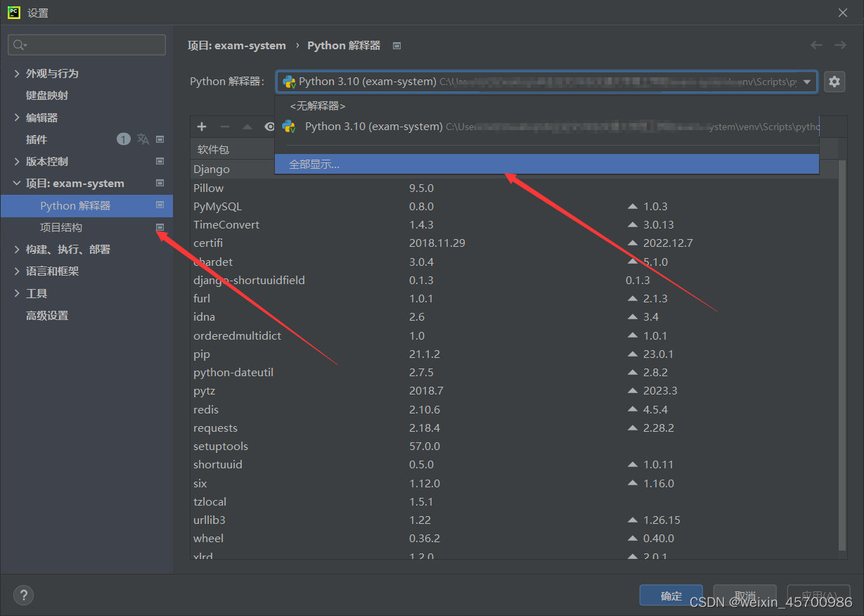This screenshot has height=616, width=864.
Task: Select the redis package row
Action: point(514,409)
